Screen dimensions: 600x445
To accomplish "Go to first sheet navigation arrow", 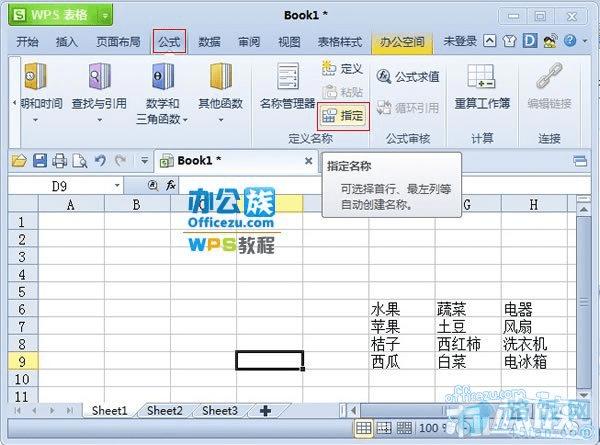I will point(18,411).
